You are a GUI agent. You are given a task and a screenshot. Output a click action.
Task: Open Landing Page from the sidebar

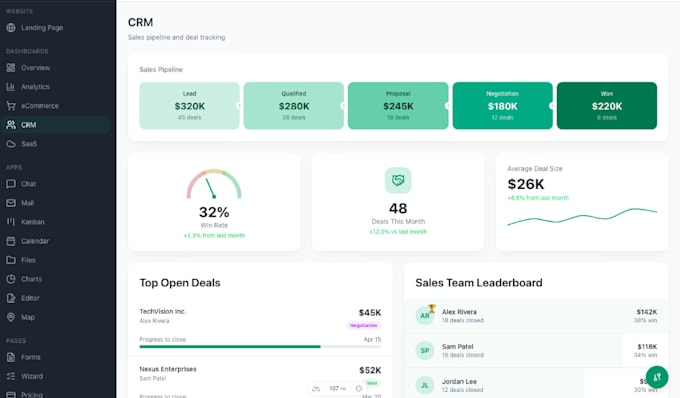[x=42, y=28]
